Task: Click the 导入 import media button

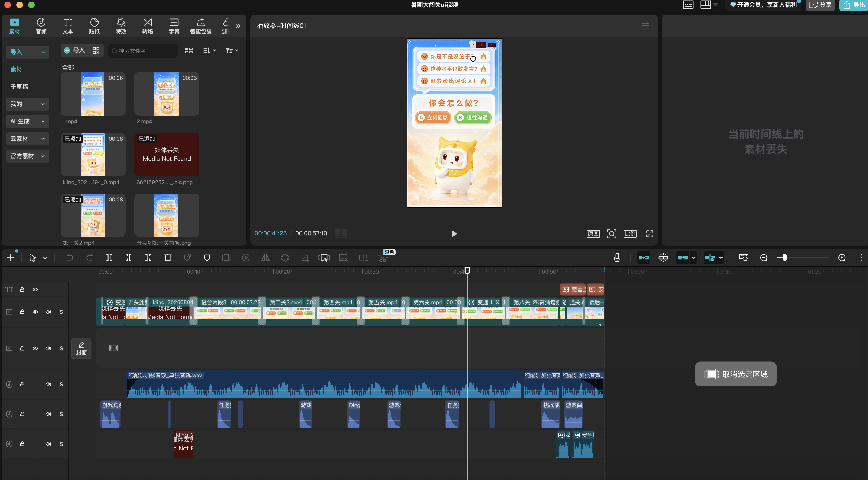Action: click(x=74, y=50)
